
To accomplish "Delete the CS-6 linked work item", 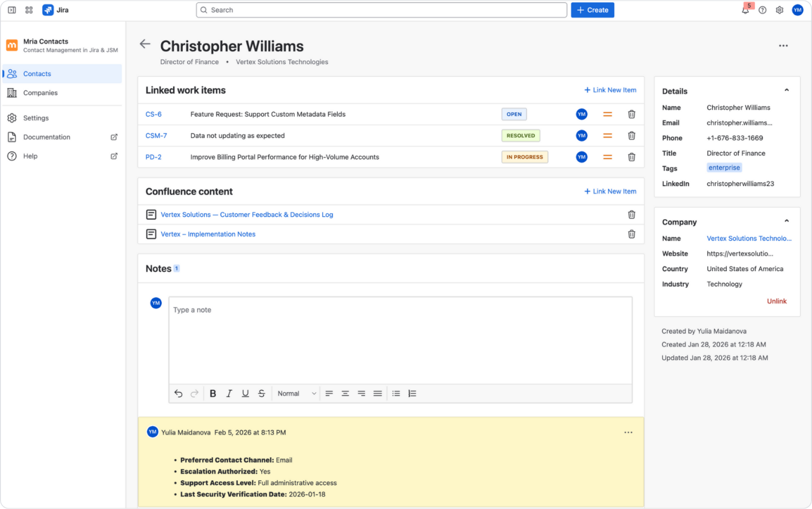I will coord(631,114).
